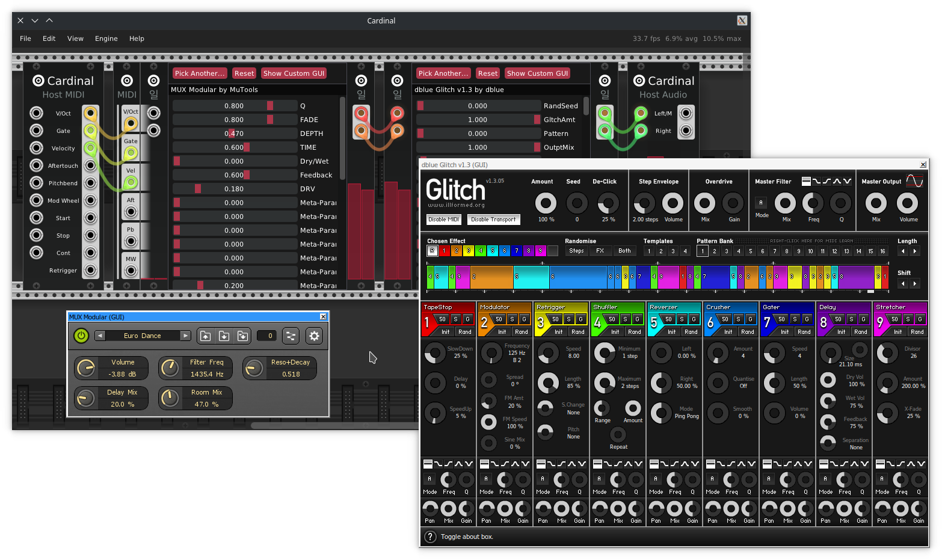Viewport: 942px width, 560px height.
Task: Randomise Steps in Glitch
Action: pos(576,251)
